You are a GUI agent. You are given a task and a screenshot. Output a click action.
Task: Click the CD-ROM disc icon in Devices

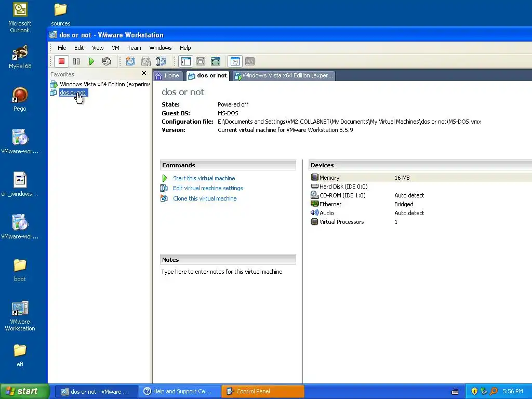(314, 195)
